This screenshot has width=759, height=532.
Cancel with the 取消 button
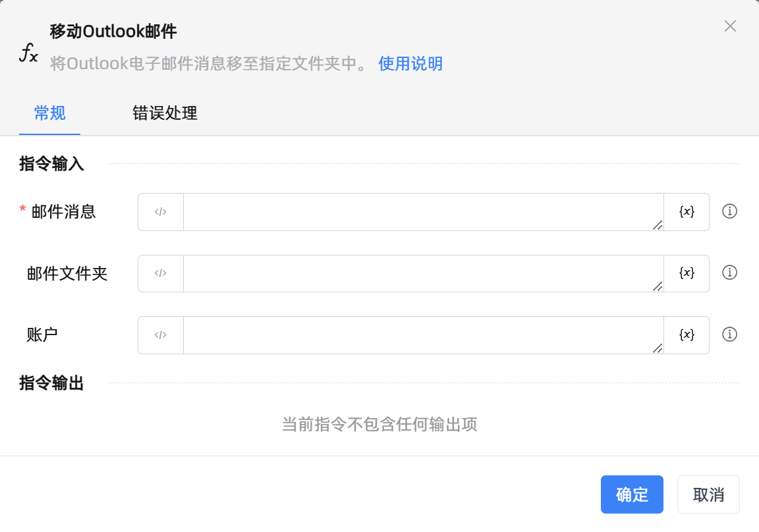pyautogui.click(x=708, y=494)
